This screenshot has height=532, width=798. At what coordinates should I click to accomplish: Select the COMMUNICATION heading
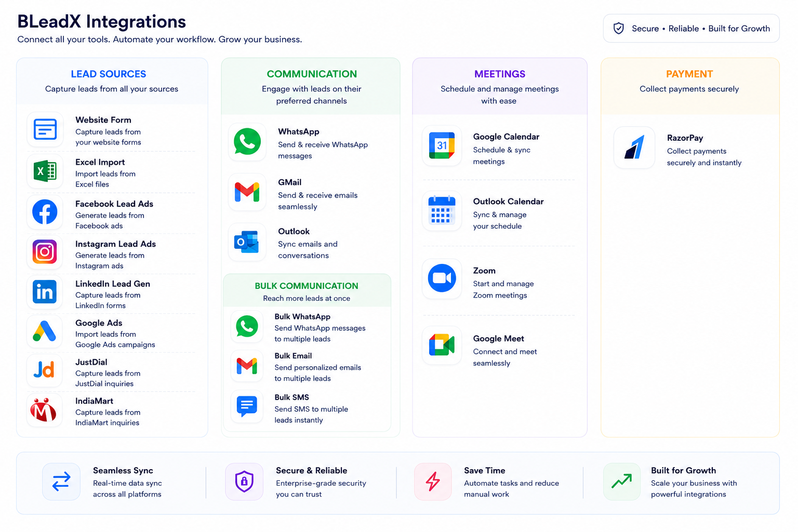(x=312, y=74)
